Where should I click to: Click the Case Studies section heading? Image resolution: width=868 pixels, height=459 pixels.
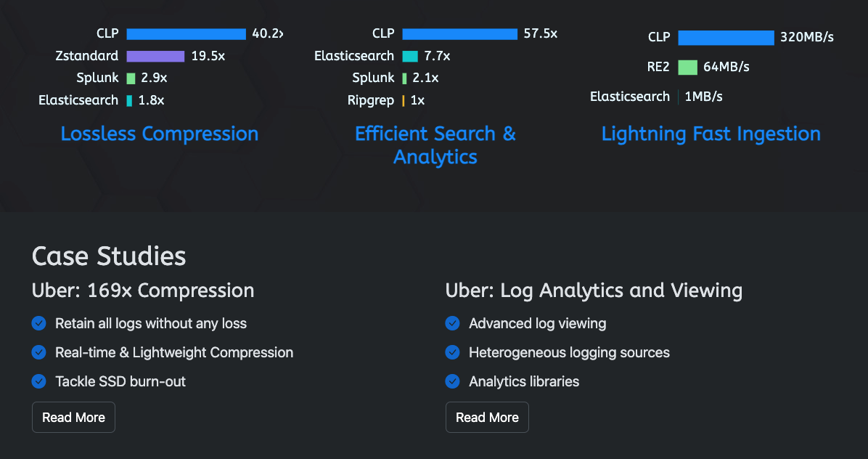pos(109,256)
